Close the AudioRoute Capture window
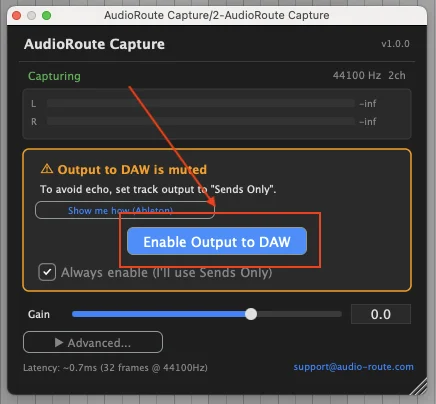The image size is (436, 404). pyautogui.click(x=16, y=15)
